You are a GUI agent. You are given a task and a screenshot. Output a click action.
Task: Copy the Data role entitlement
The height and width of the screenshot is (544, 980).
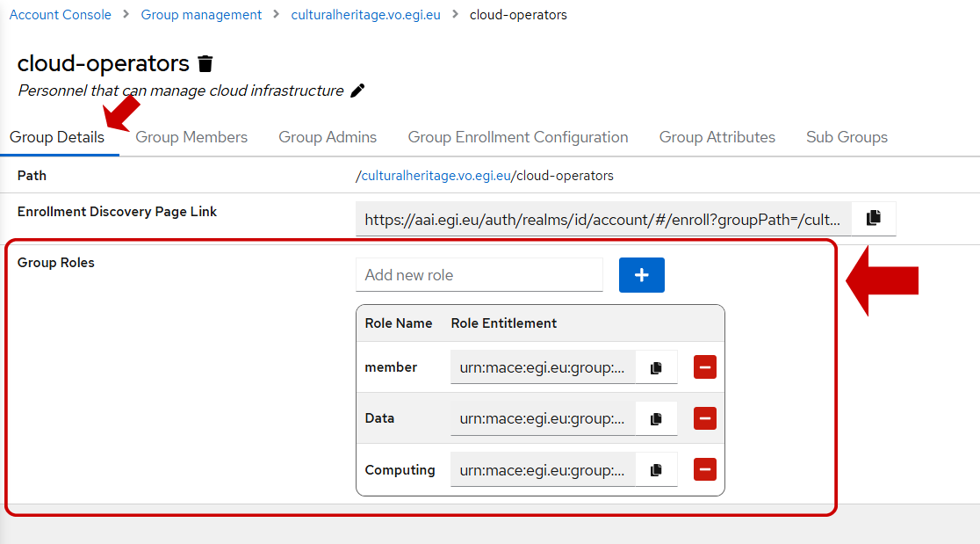[x=656, y=419]
